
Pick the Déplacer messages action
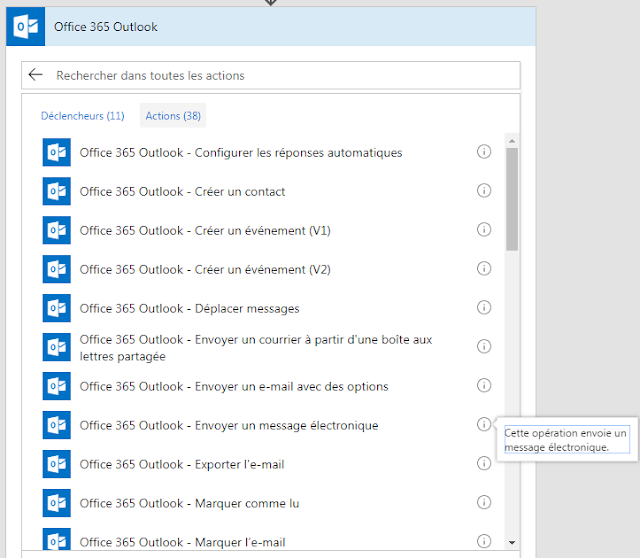189,309
